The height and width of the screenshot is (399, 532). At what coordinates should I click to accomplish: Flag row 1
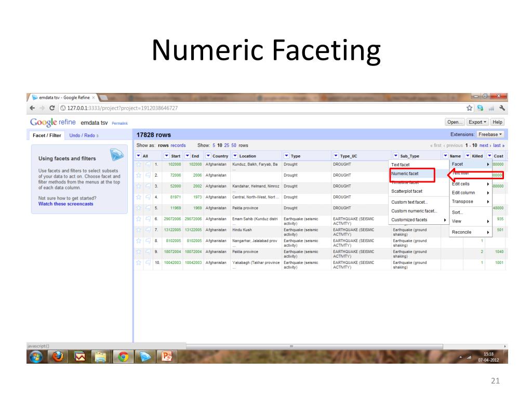coord(148,164)
